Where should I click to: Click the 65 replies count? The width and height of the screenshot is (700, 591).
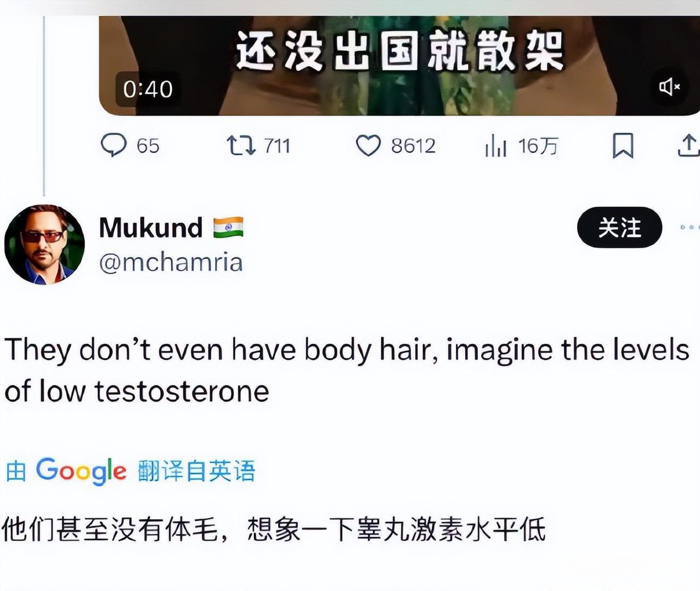click(148, 146)
